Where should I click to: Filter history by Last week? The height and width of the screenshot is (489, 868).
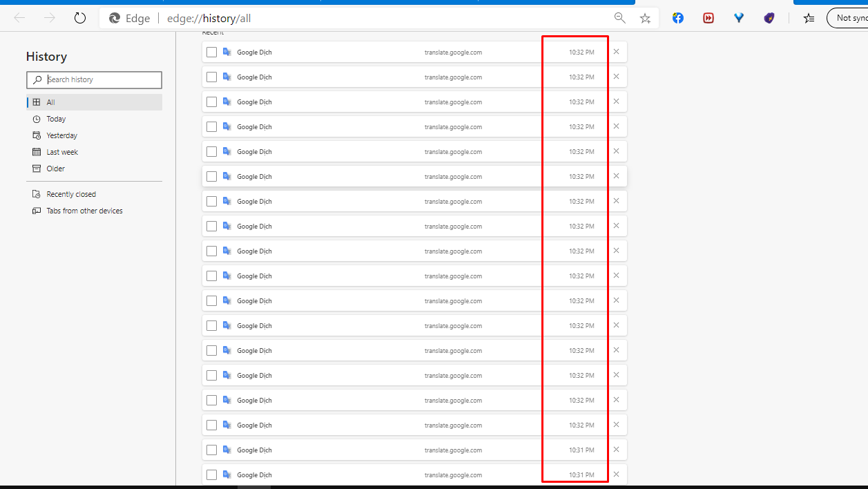point(94,152)
